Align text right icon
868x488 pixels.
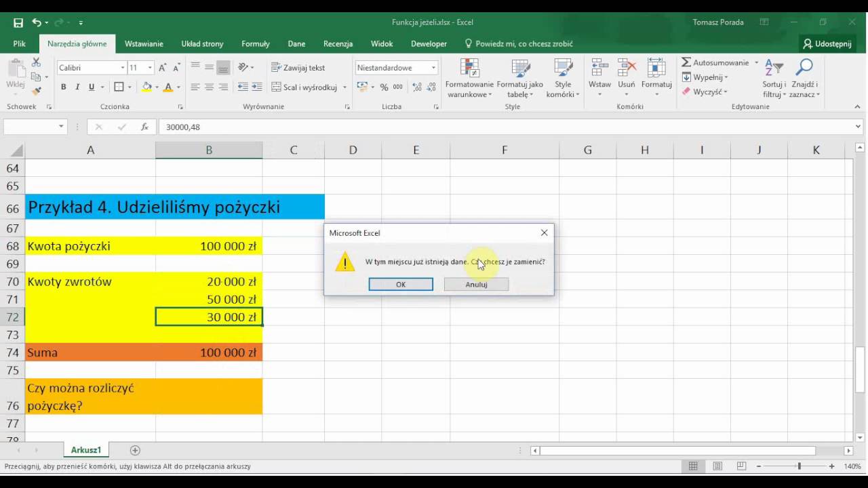tap(223, 87)
